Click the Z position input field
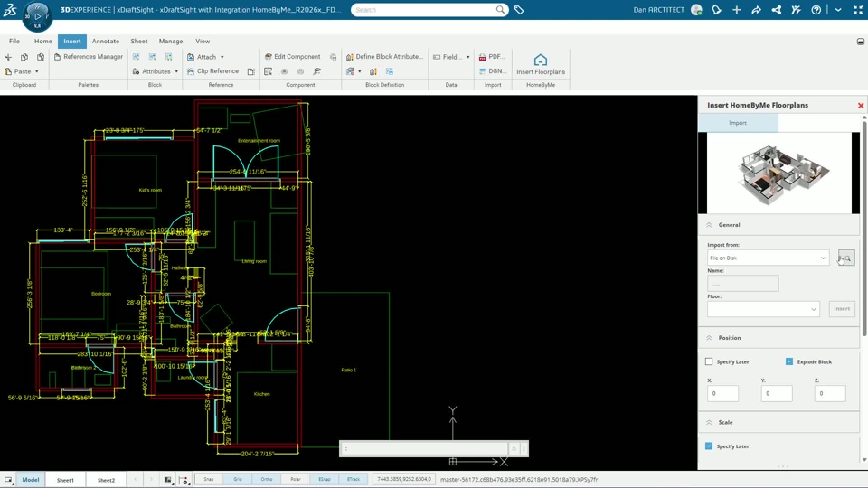Screen dimensions: 868x488 pos(830,393)
